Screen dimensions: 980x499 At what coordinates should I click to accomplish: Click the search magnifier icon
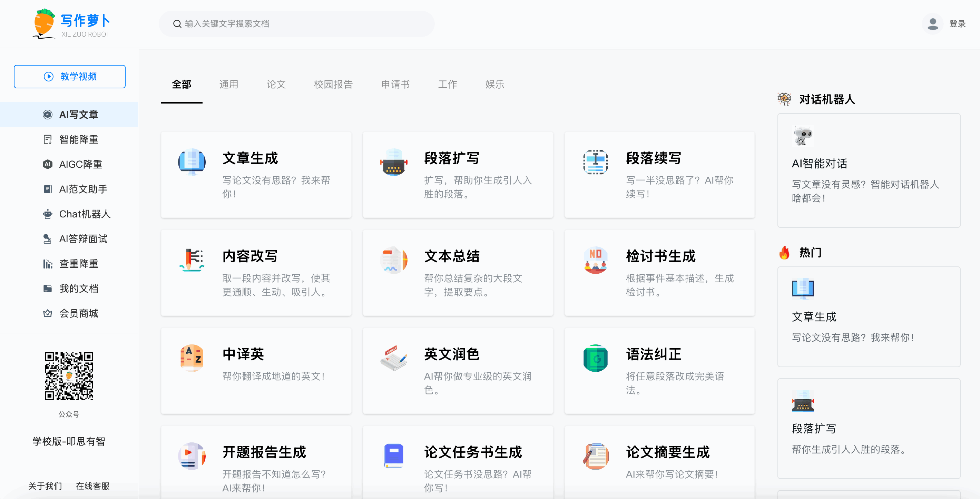pos(177,24)
